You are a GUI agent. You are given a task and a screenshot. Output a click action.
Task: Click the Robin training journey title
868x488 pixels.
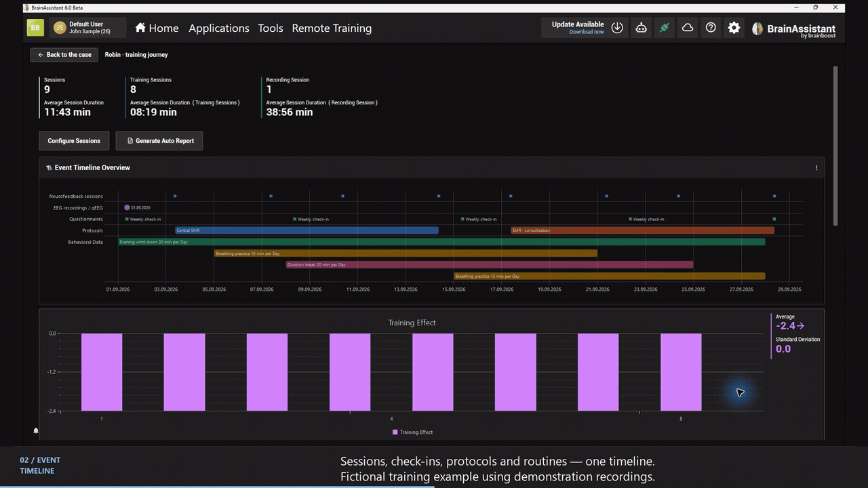(x=136, y=55)
